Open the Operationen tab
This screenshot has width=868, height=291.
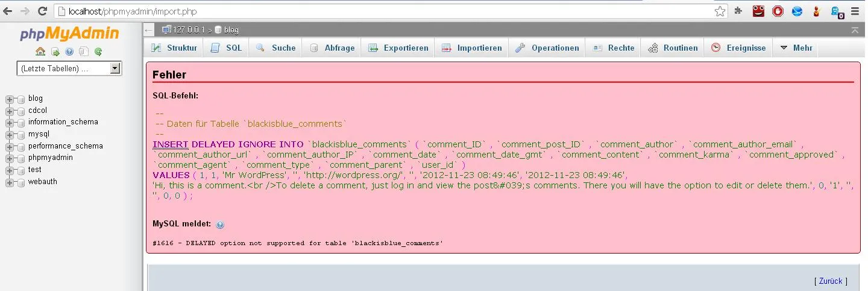click(x=547, y=48)
